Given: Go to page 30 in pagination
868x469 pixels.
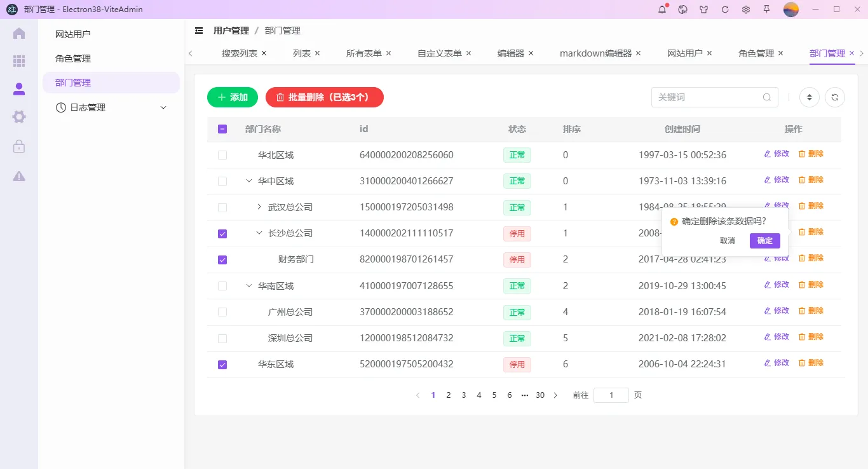Looking at the screenshot, I should click(540, 395).
